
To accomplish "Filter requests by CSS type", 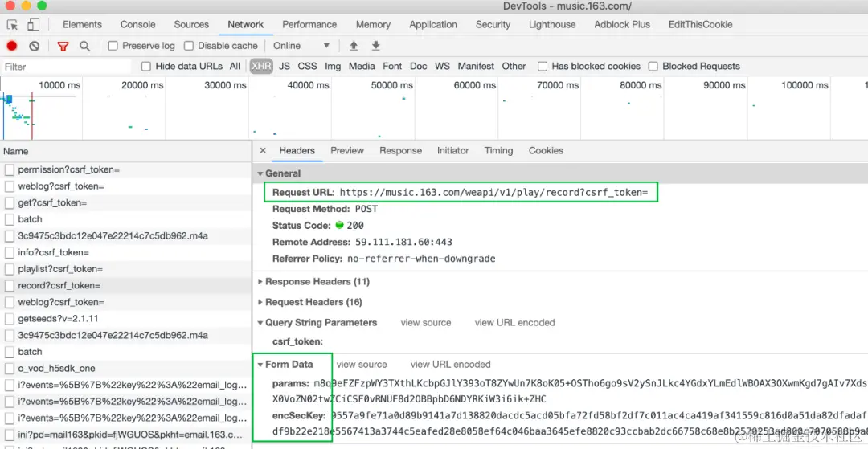I will coord(307,67).
